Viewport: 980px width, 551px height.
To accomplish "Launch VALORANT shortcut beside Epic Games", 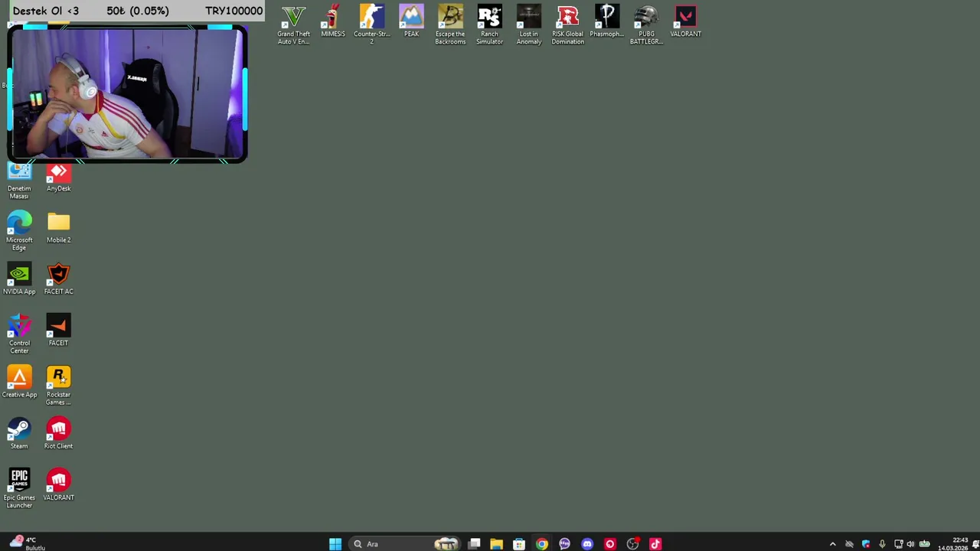I will [58, 484].
